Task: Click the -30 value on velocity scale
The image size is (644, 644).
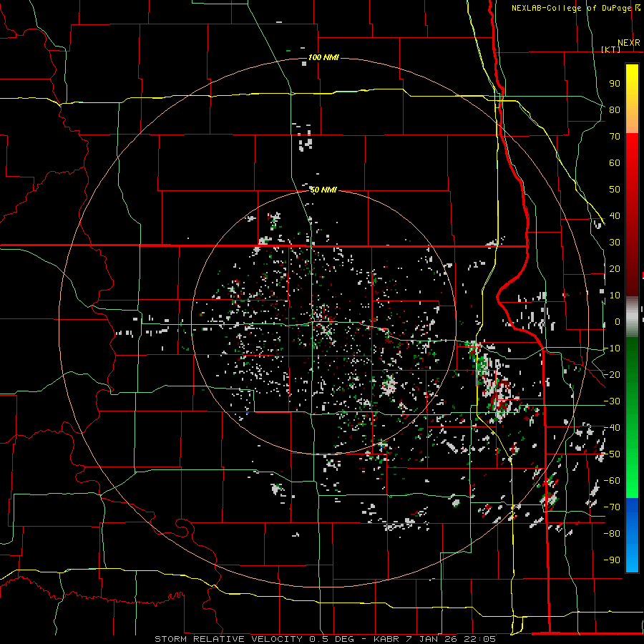Action: click(612, 401)
